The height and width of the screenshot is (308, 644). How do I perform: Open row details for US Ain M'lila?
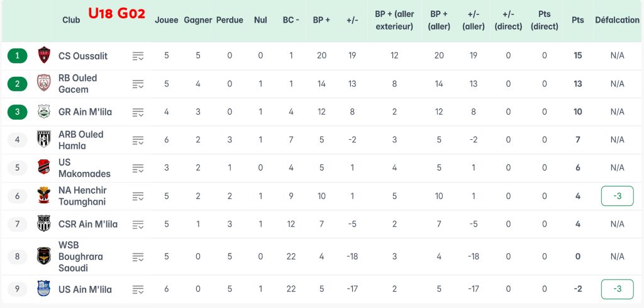(138, 290)
